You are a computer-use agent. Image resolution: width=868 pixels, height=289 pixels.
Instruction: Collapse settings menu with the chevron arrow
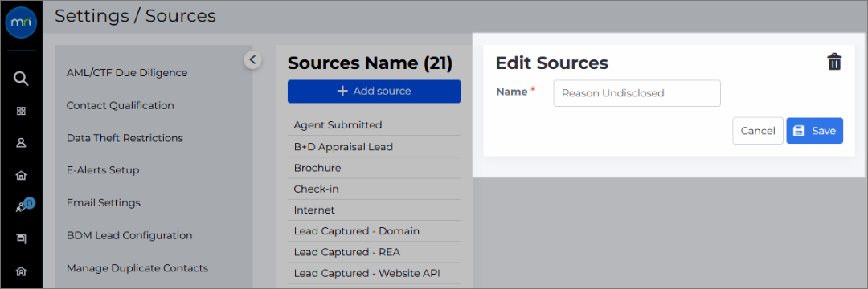tap(252, 59)
